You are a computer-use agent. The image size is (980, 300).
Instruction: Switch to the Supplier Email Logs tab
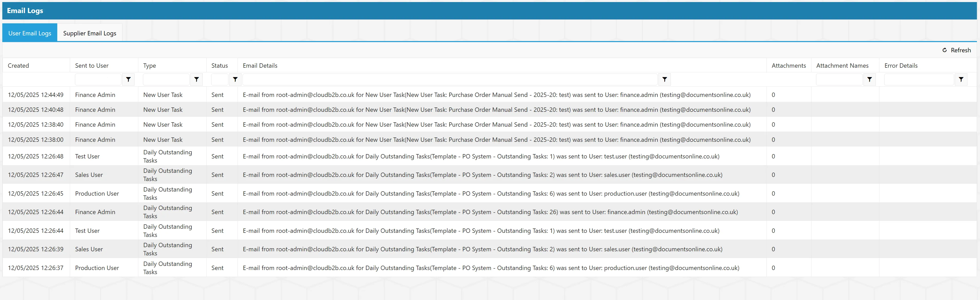click(90, 33)
